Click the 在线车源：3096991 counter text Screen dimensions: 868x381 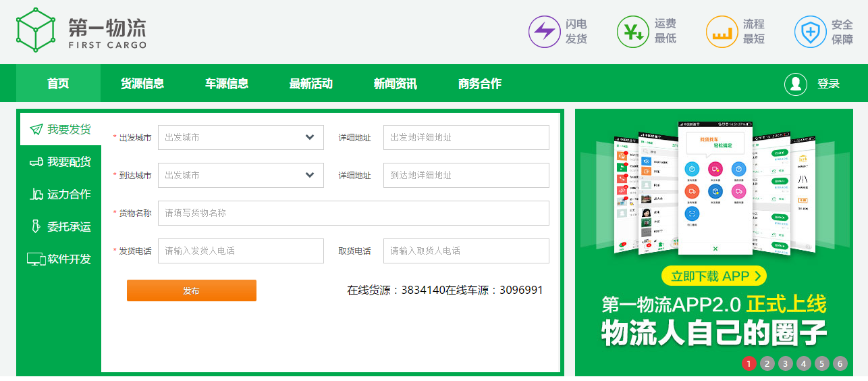[494, 290]
